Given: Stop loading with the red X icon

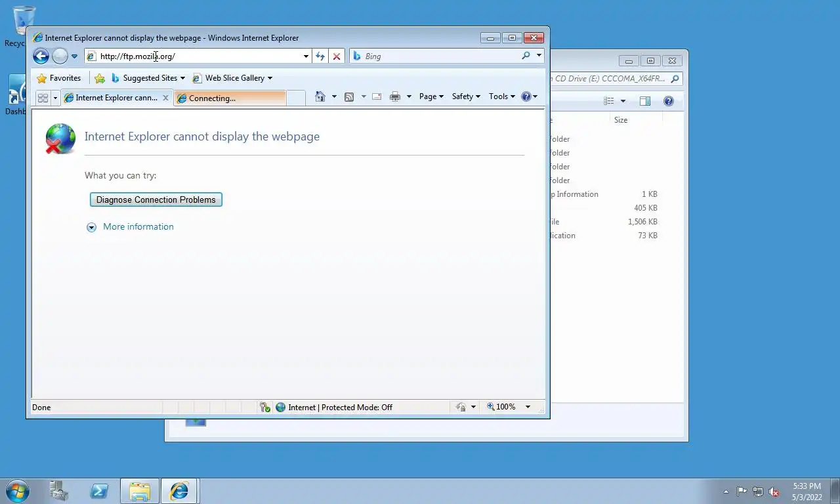Looking at the screenshot, I should (337, 56).
